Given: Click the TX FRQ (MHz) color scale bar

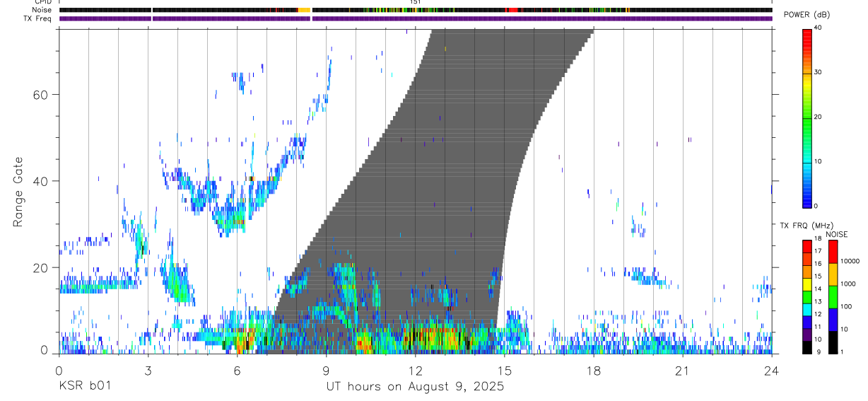Looking at the screenshot, I should [807, 297].
